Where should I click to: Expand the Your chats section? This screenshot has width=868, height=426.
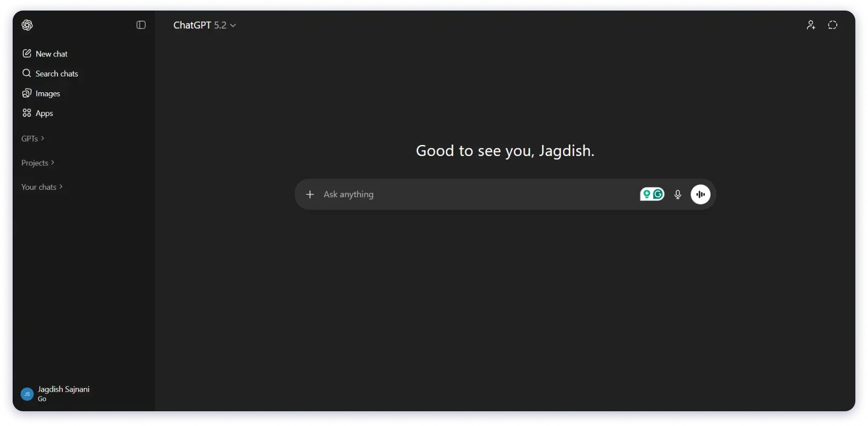pyautogui.click(x=42, y=187)
